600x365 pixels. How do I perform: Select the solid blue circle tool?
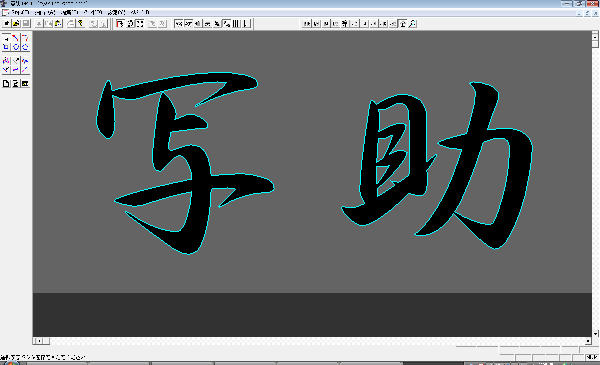(15, 47)
